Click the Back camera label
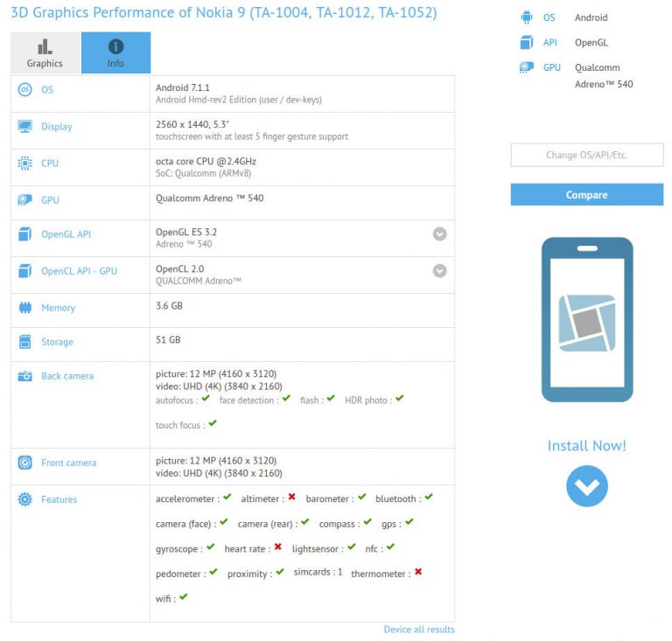 pos(67,376)
